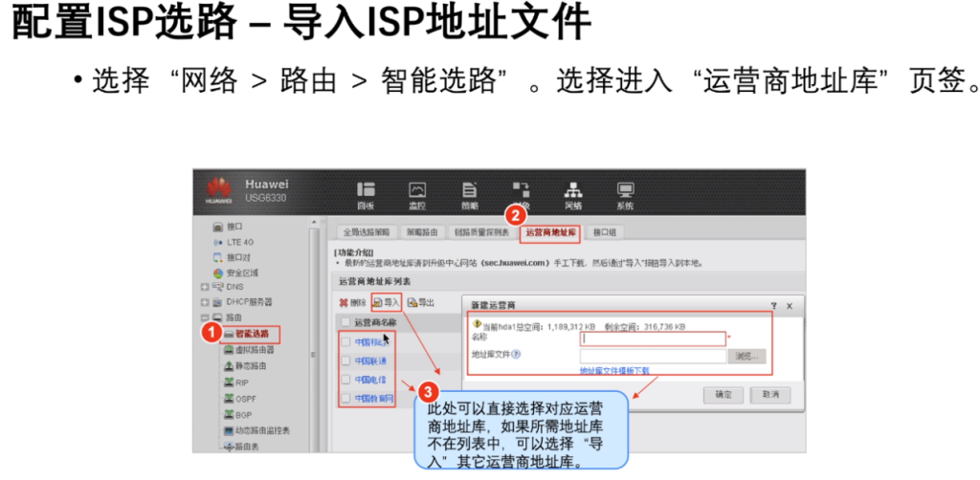Switch to 全局选路策略 tab
The width and height of the screenshot is (980, 480).
tap(367, 232)
